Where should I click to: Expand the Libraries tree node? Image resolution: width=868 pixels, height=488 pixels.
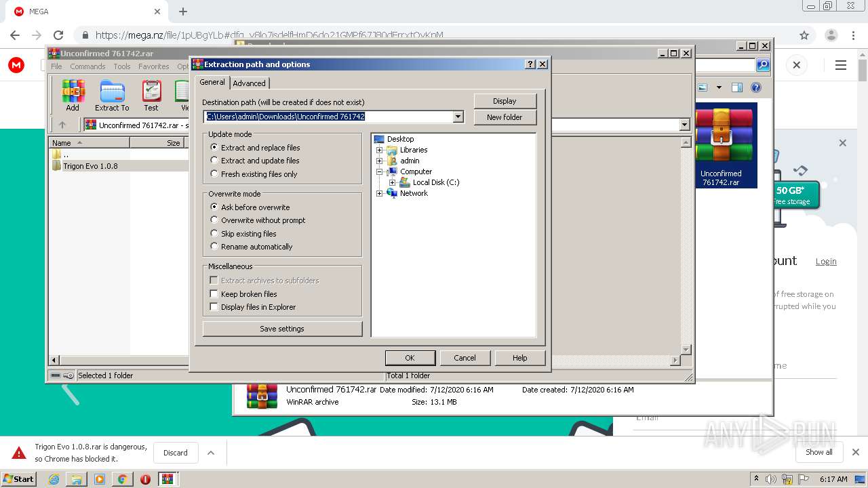tap(380, 150)
